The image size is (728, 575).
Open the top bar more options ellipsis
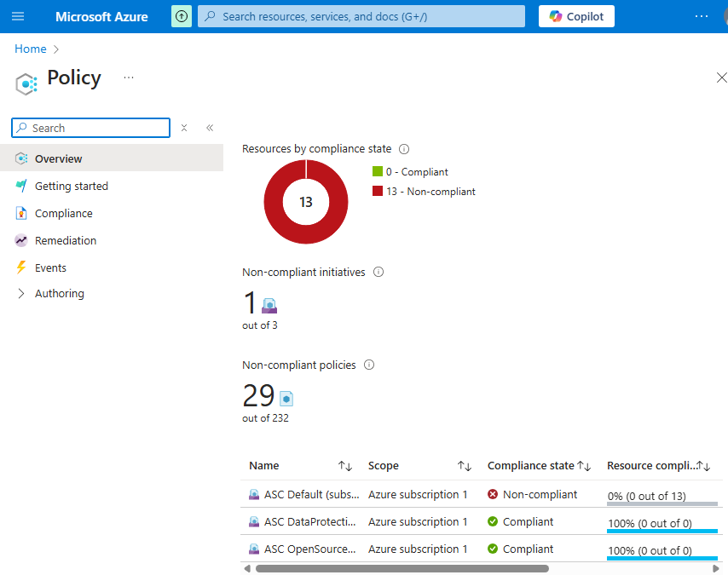point(701,16)
